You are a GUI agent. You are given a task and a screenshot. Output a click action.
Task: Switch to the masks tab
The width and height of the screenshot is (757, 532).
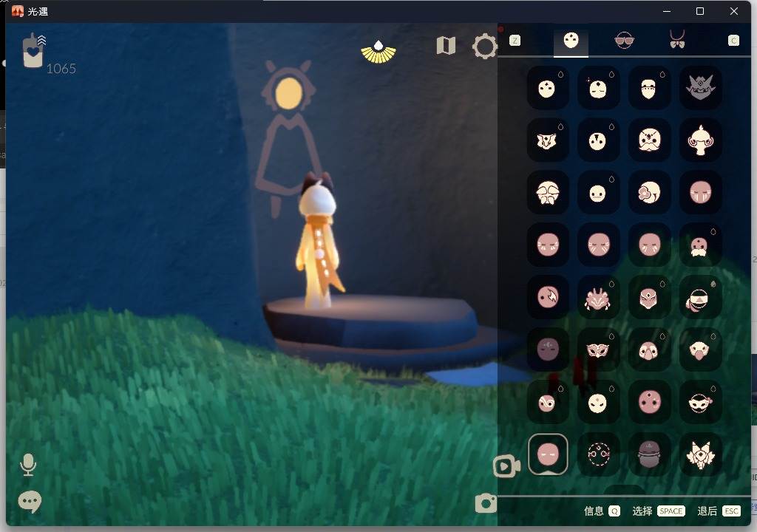click(x=571, y=41)
